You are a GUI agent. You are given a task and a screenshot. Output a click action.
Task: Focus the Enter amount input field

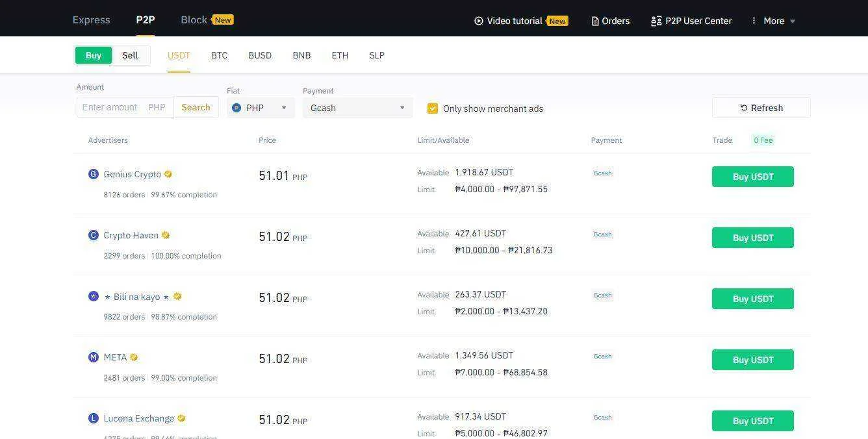pyautogui.click(x=125, y=107)
